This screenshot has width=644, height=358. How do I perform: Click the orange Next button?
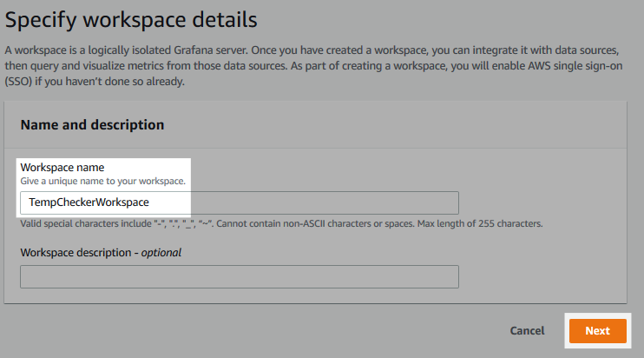point(598,331)
